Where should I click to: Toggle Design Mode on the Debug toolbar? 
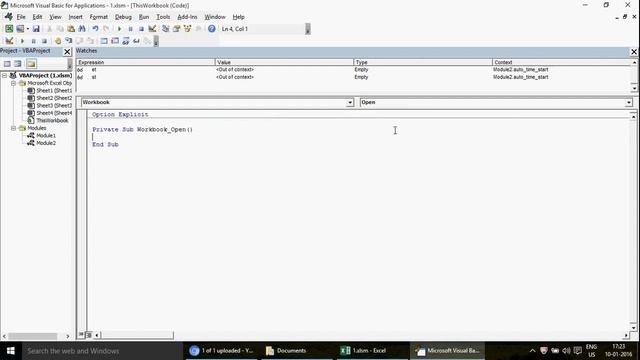(x=9, y=41)
